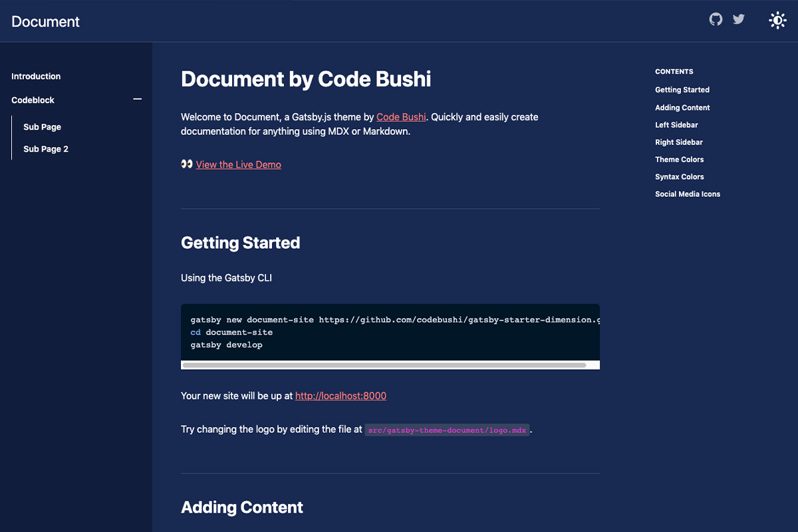Select Codeblock in left sidebar

pos(33,100)
